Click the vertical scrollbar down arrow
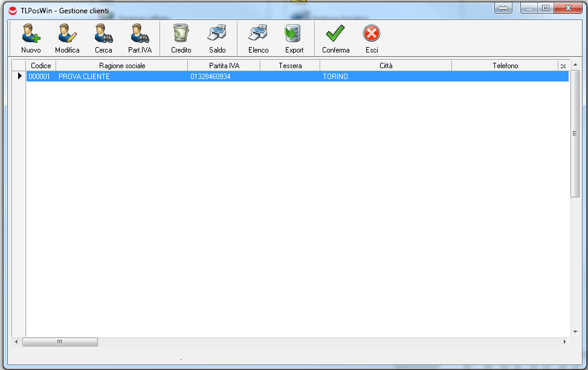588x370 pixels. pyautogui.click(x=575, y=332)
